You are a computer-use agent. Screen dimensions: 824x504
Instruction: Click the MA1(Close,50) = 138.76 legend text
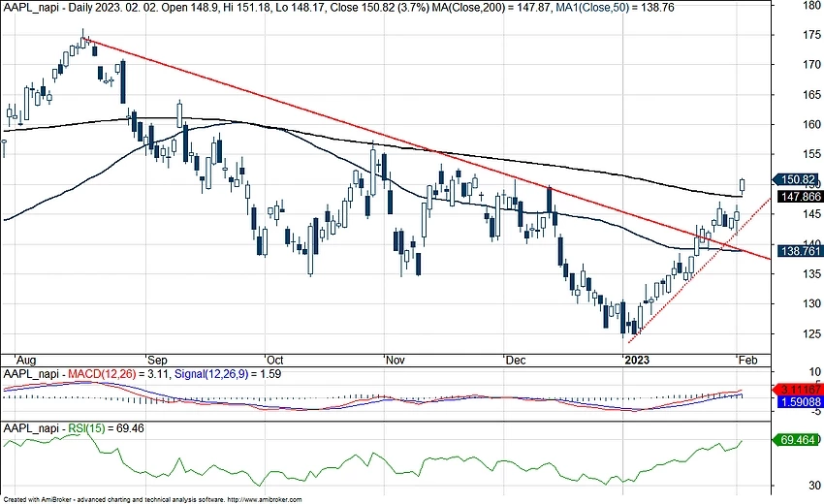(615, 8)
